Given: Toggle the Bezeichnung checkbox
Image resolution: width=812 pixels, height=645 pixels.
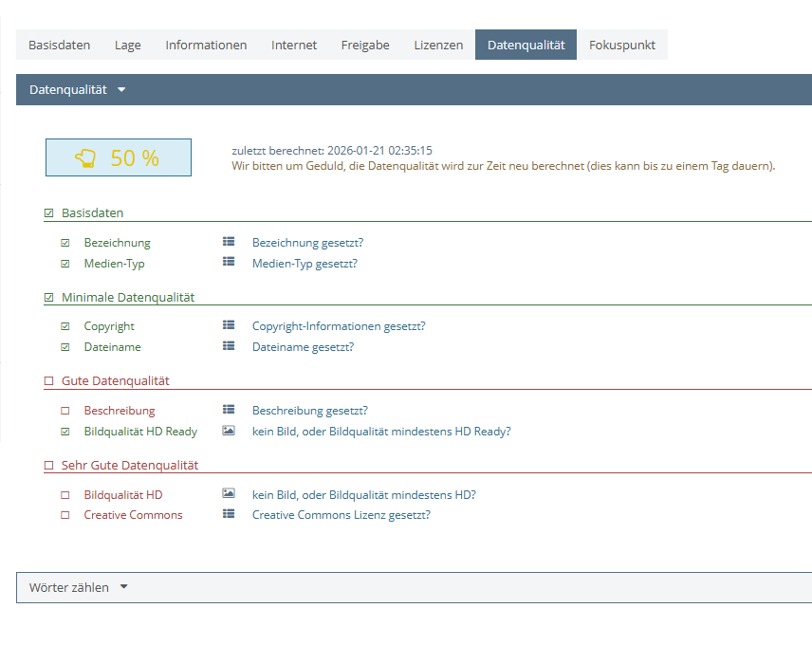Looking at the screenshot, I should (65, 243).
